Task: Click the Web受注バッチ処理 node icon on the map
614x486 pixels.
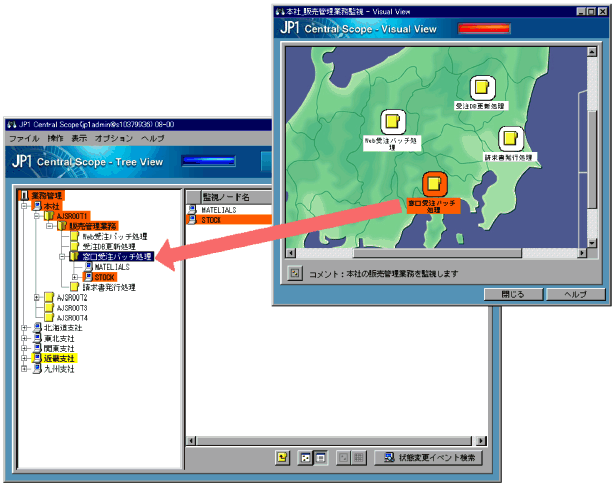Action: coord(393,121)
